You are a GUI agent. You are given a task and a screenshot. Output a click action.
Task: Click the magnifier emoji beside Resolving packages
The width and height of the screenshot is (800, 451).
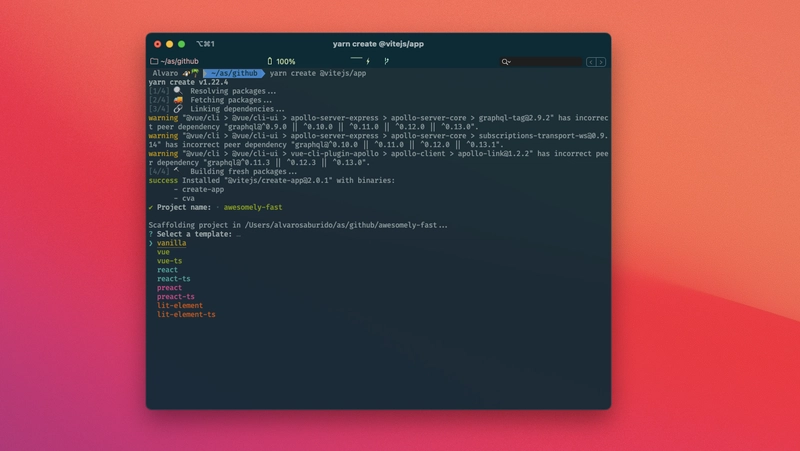pos(178,91)
